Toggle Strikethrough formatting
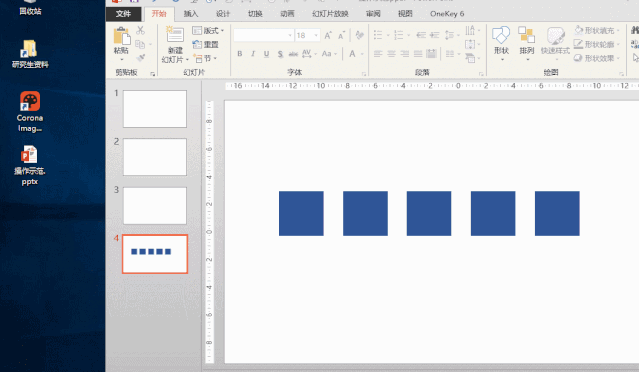 (x=293, y=54)
